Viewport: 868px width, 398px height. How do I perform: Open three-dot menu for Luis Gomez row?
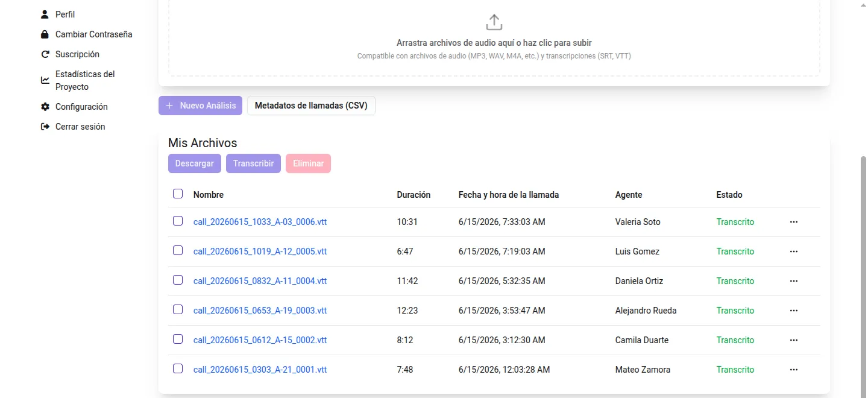point(794,251)
